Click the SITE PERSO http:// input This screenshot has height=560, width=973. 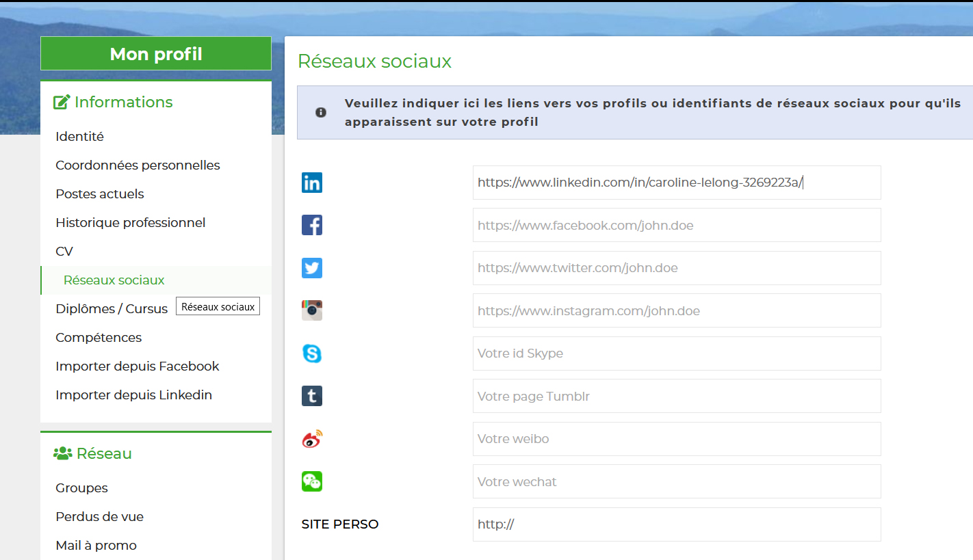coord(676,524)
